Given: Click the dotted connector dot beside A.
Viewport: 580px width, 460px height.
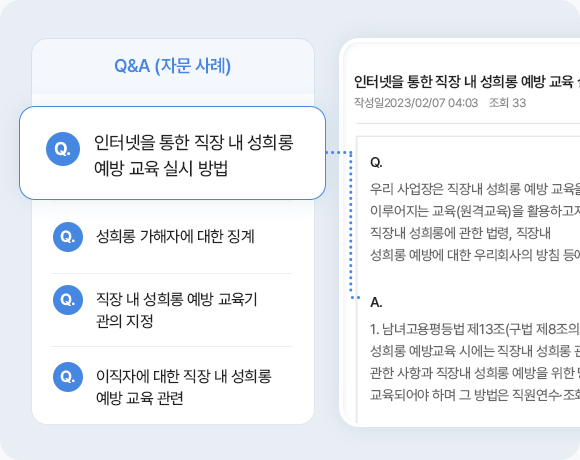Looking at the screenshot, I should (358, 298).
